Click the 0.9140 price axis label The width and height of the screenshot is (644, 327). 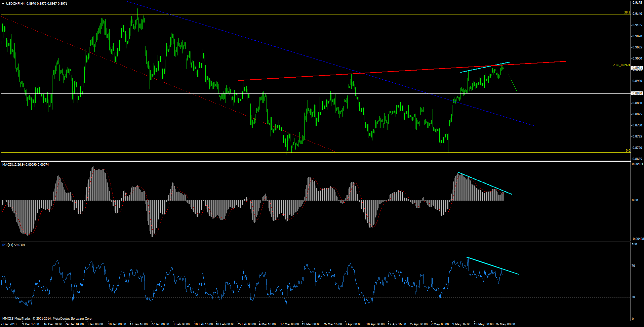point(637,14)
